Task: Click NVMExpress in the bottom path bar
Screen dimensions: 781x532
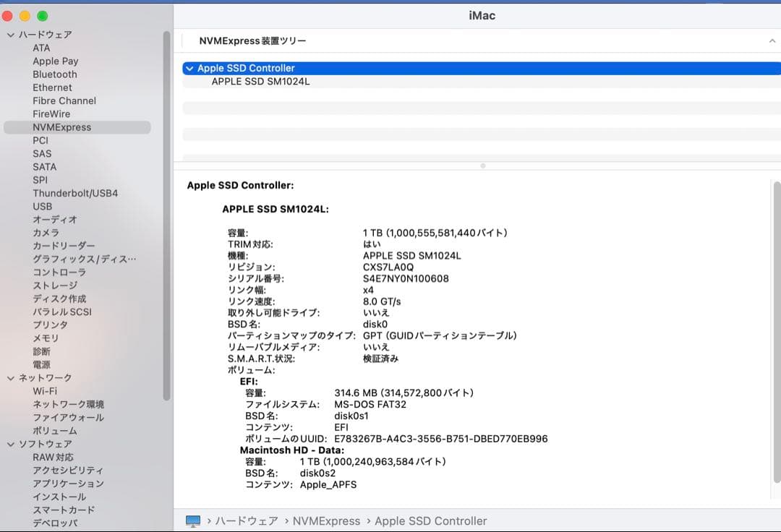Action: [326, 521]
